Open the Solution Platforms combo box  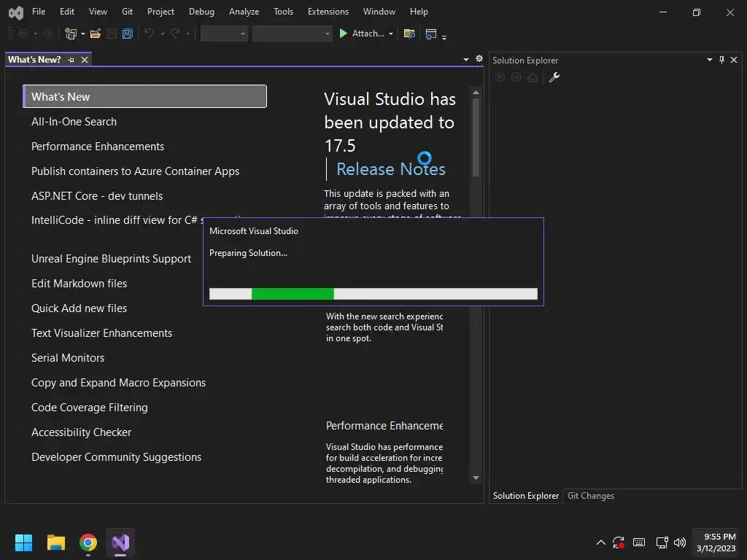(292, 34)
